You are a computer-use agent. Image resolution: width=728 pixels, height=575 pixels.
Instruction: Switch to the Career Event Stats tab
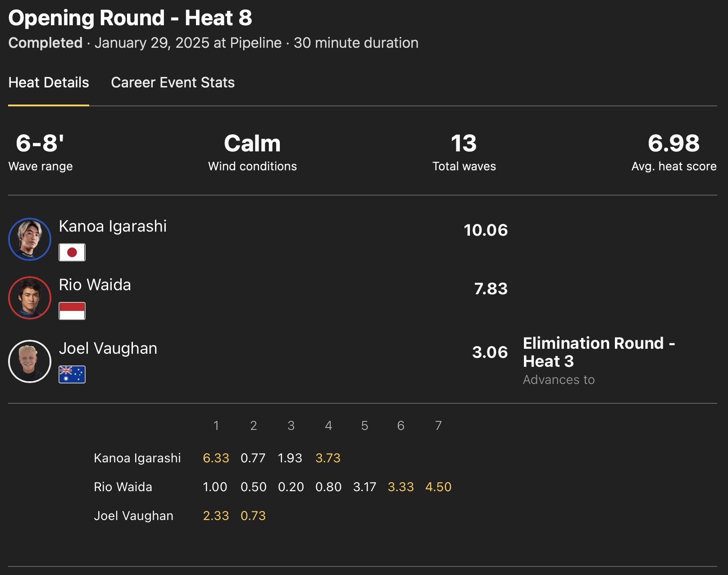click(x=173, y=83)
